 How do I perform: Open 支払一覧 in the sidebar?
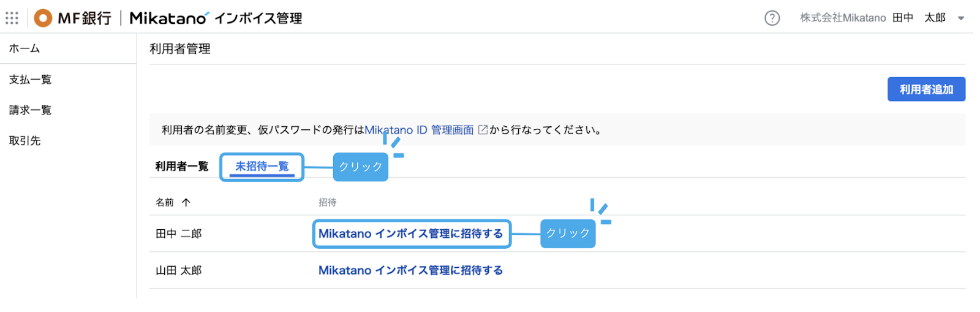30,80
